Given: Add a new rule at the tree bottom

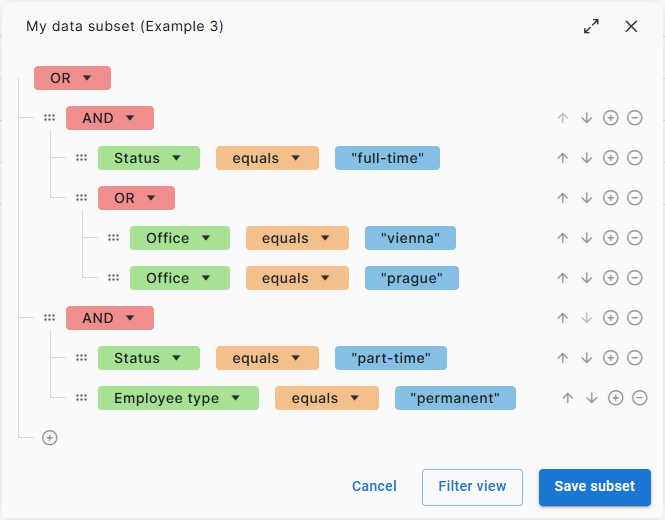Looking at the screenshot, I should pyautogui.click(x=49, y=437).
